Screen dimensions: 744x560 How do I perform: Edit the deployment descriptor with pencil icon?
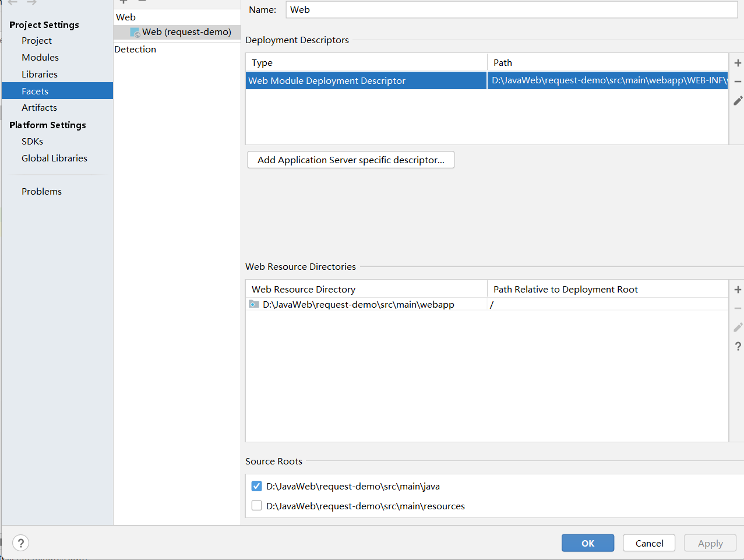(738, 101)
